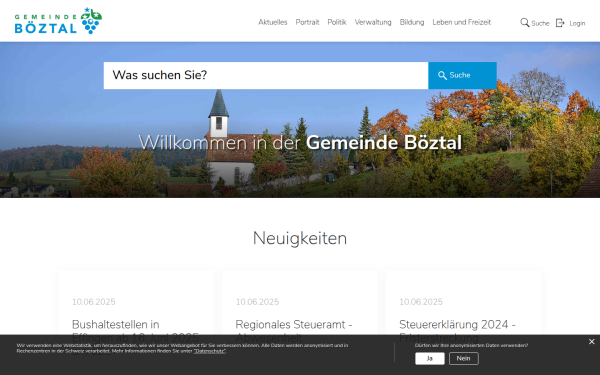The height and width of the screenshot is (375, 600).
Task: Open news 'Regionales Steueramt - Abwesenheit'
Action: point(293,331)
